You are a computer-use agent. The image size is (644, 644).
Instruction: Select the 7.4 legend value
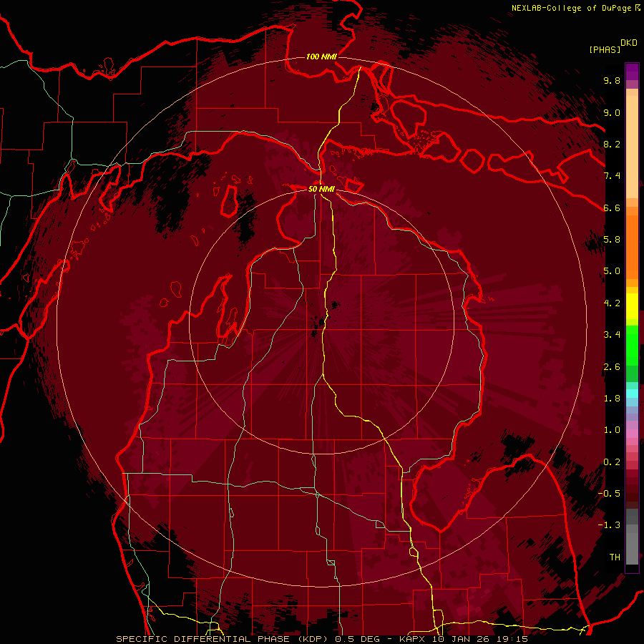pos(612,176)
